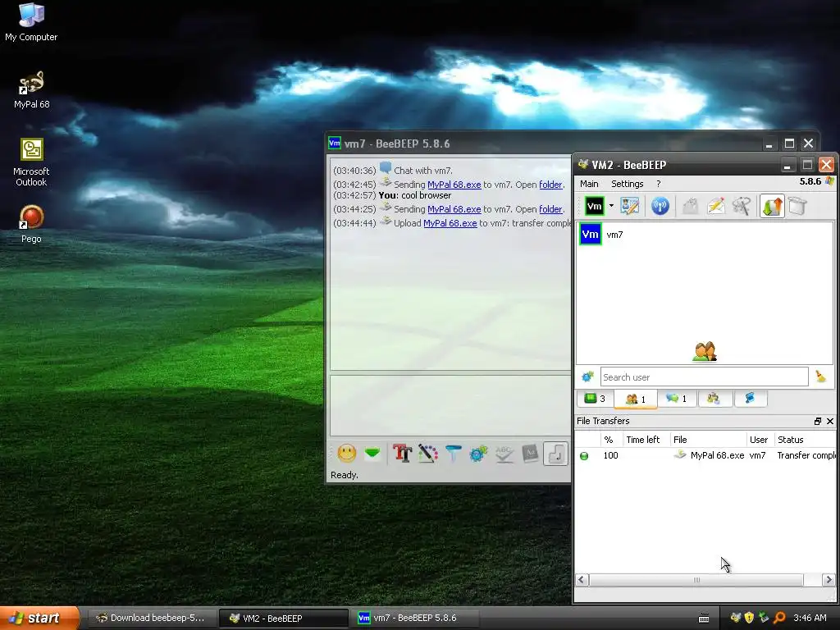Switch to VM2 - BeeBEEP taskbar button
Viewport: 840px width, 630px height.
(x=283, y=618)
